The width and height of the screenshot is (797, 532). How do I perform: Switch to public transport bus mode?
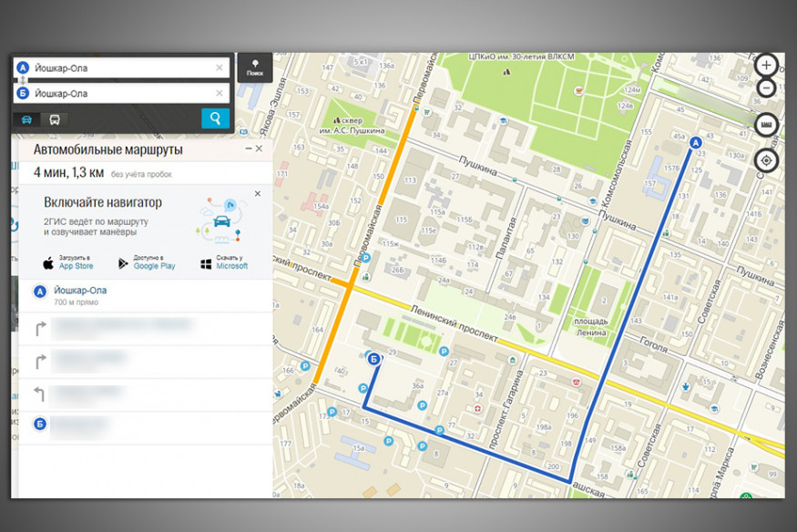click(55, 119)
